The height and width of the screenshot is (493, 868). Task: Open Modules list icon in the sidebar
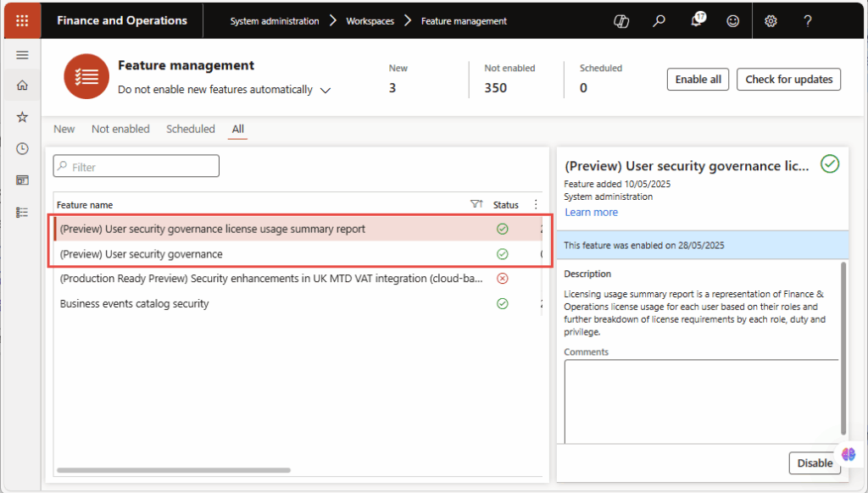tap(22, 213)
